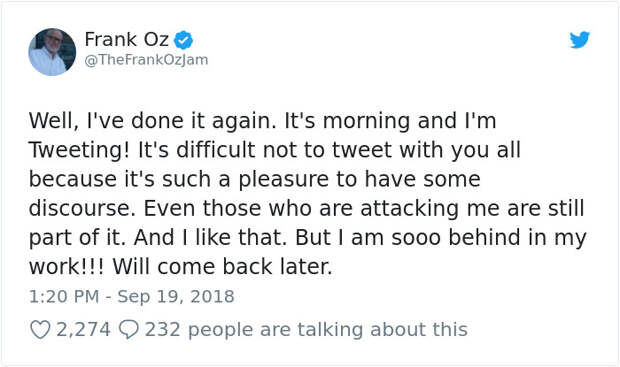Click the Sep 19, 2018 date
The width and height of the screenshot is (620, 367).
click(176, 297)
